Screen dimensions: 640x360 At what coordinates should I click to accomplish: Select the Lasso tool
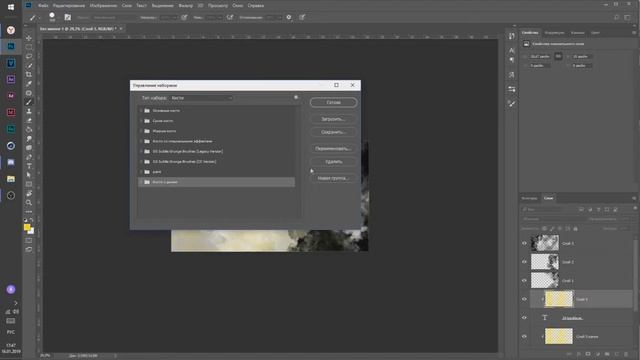tap(29, 56)
